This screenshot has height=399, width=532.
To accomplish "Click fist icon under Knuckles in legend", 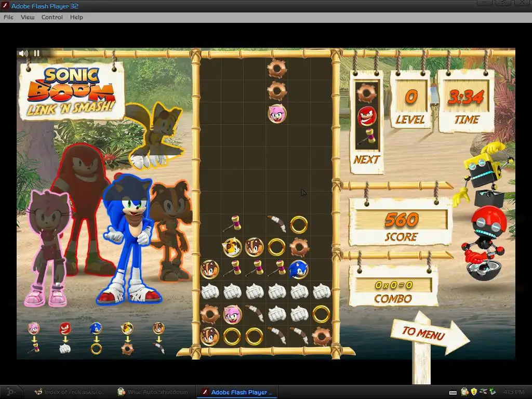I will point(65,349).
